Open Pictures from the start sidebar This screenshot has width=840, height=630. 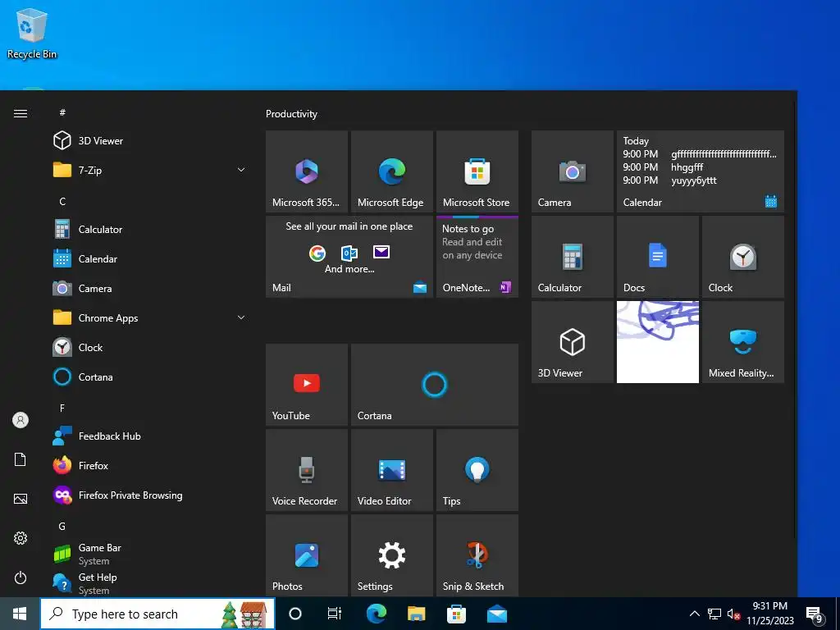[x=21, y=499]
